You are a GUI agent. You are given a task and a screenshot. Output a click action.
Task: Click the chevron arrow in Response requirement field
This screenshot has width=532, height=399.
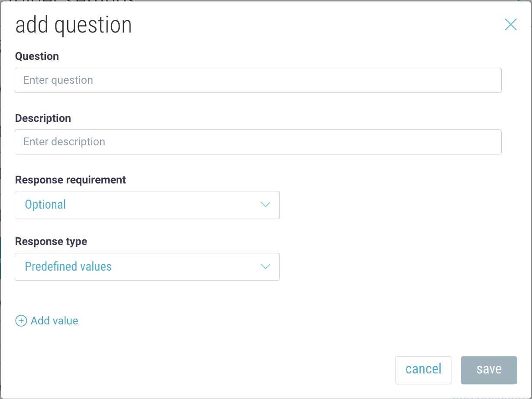click(266, 205)
